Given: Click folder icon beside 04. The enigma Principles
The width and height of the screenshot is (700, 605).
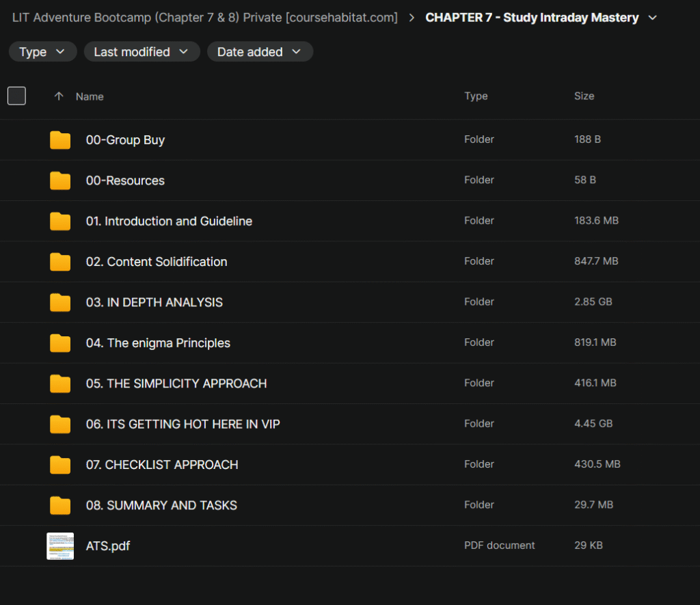Looking at the screenshot, I should click(x=60, y=342).
